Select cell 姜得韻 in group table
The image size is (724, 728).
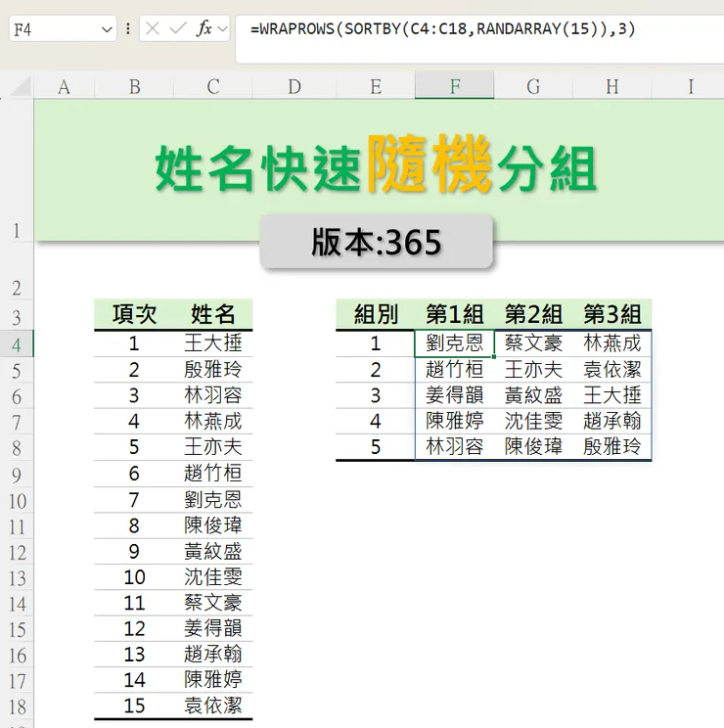pyautogui.click(x=454, y=395)
